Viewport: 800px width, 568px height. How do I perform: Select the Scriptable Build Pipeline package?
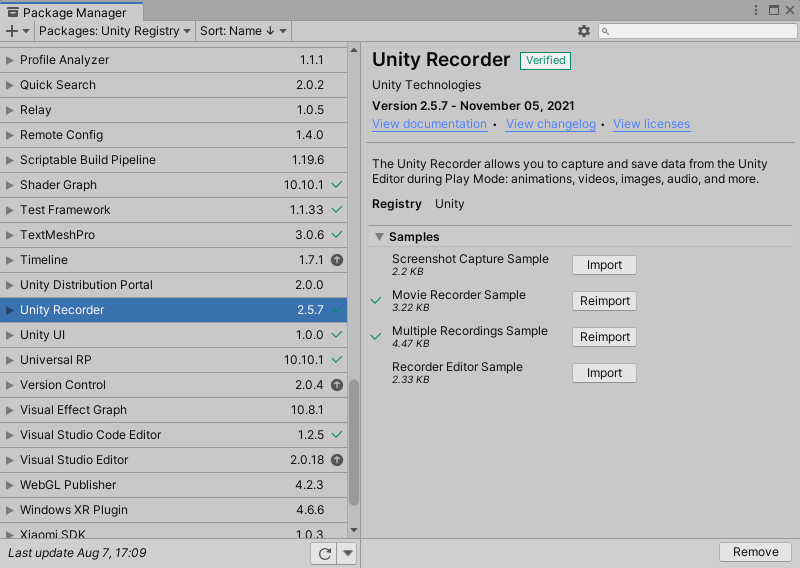coord(173,160)
